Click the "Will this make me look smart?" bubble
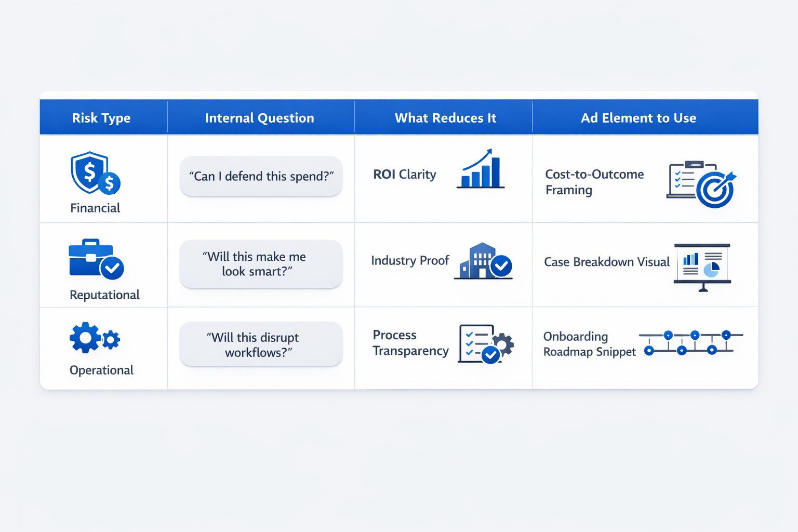This screenshot has height=532, width=798. pyautogui.click(x=261, y=263)
